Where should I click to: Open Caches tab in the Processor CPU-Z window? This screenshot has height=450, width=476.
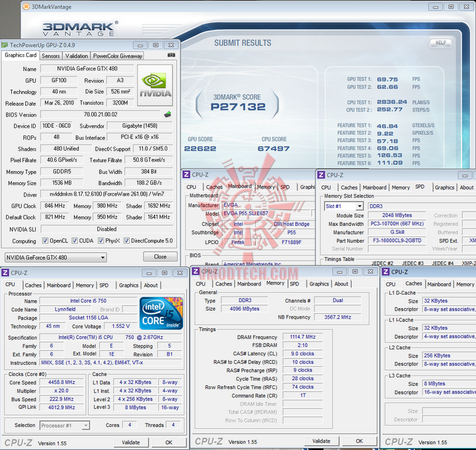click(x=33, y=285)
